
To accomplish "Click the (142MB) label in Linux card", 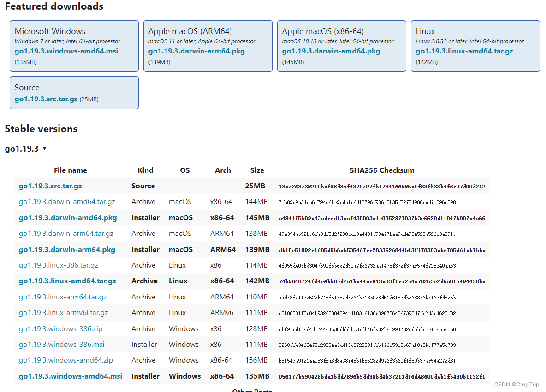I will pos(427,62).
